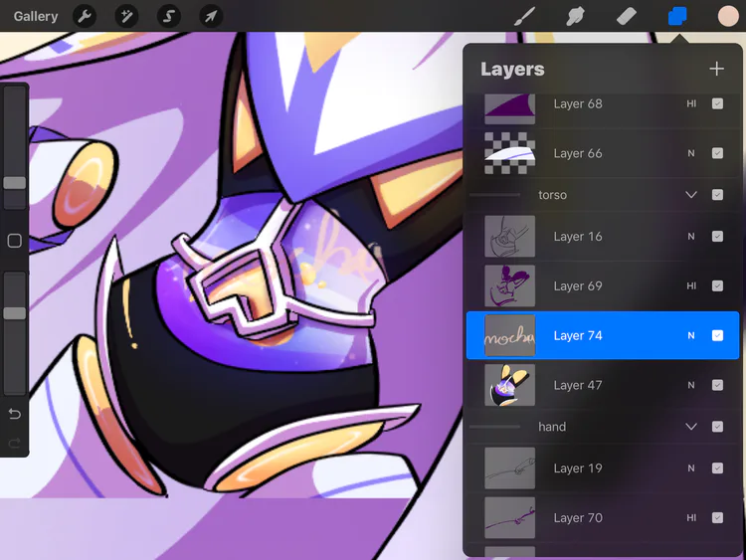Select the Smudge tool

coord(575,16)
